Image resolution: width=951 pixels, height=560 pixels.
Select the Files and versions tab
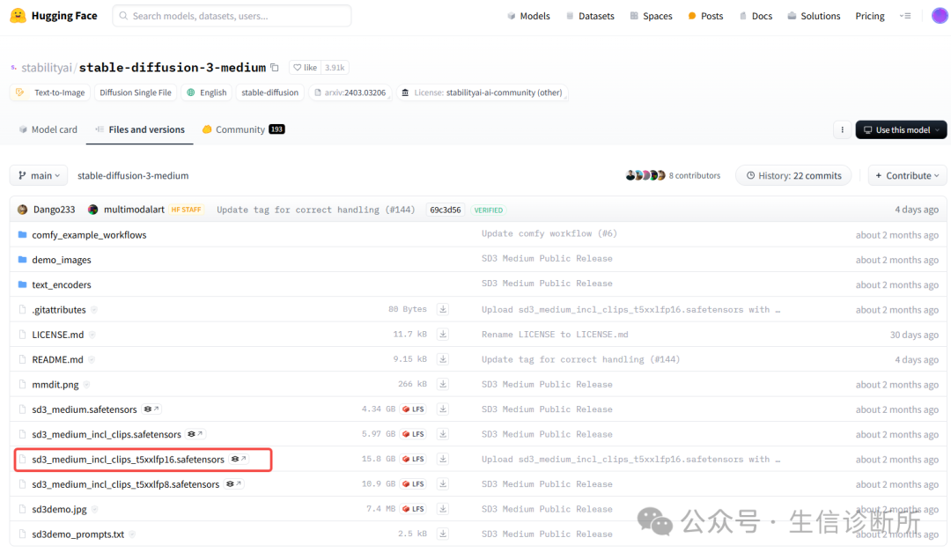point(139,129)
